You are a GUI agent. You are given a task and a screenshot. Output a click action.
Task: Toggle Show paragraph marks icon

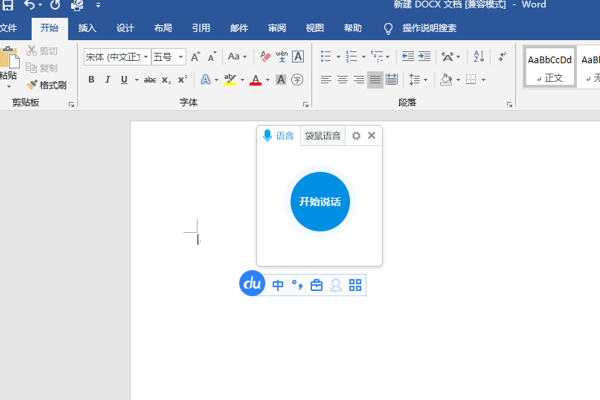pyautogui.click(x=502, y=57)
